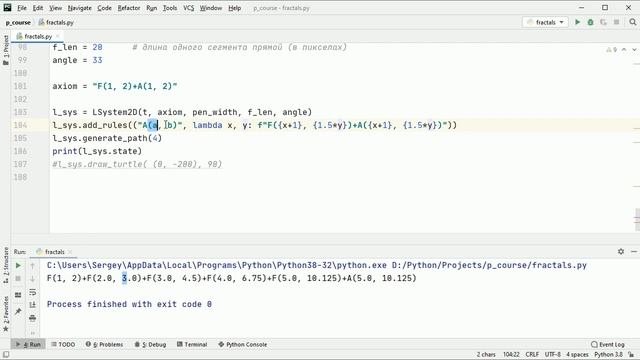
Task: Open the Favorites tool window stripe
Action: pyautogui.click(x=5, y=314)
